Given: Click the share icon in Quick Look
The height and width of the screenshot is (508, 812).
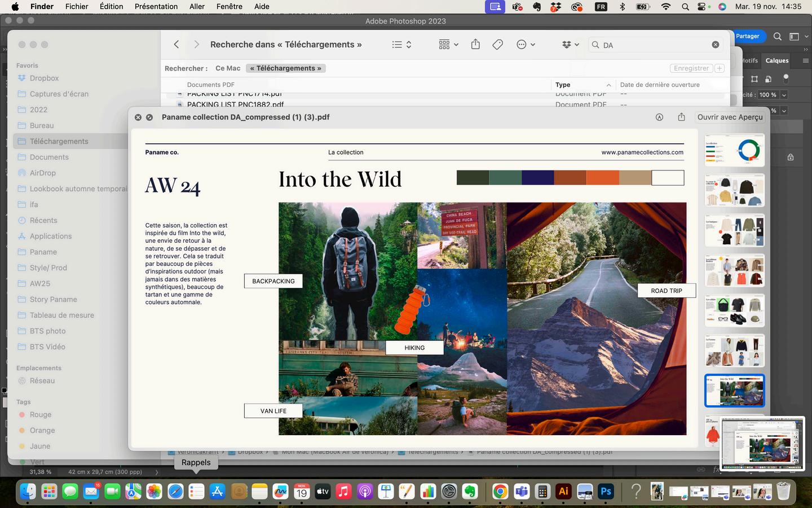Looking at the screenshot, I should pyautogui.click(x=681, y=117).
